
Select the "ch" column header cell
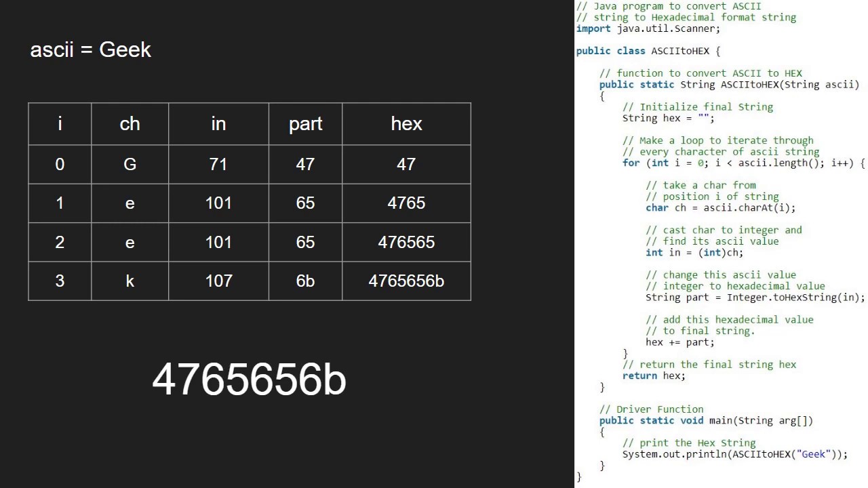coord(130,124)
